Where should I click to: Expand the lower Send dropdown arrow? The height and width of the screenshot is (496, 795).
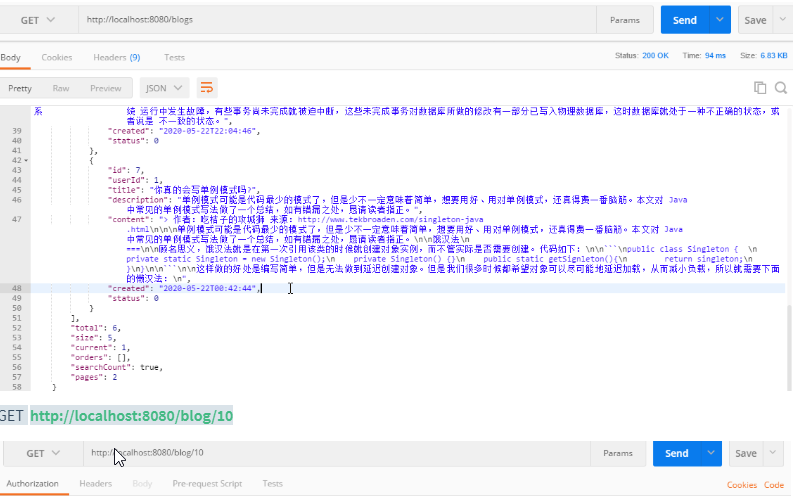click(x=711, y=453)
